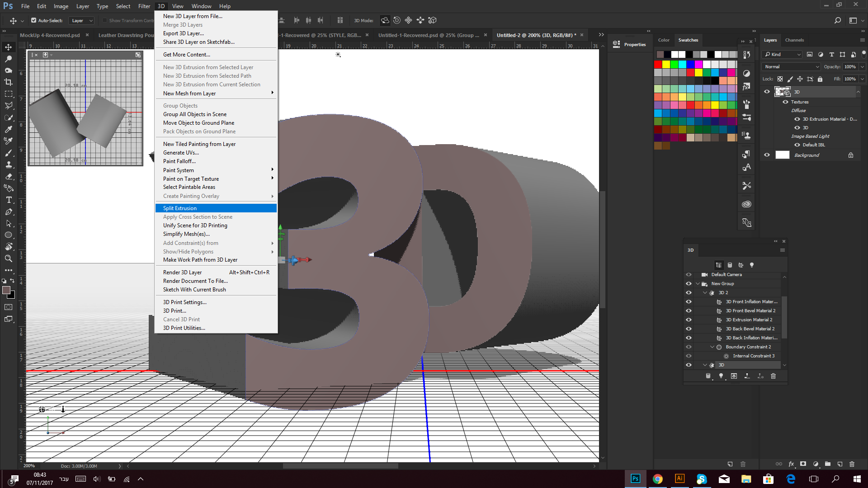Select the Pen tool

(x=9, y=211)
